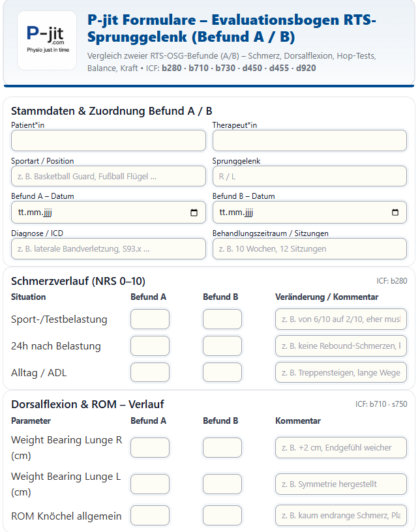This screenshot has height=532, width=420.
Task: Click the P-jit.com logo image
Action: (x=47, y=40)
